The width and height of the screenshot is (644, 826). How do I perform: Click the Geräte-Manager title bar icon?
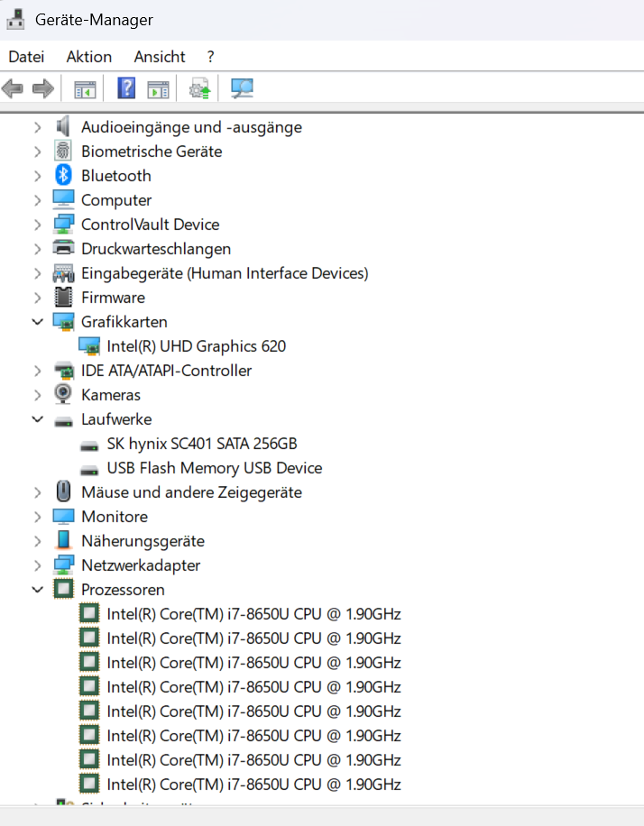click(15, 19)
